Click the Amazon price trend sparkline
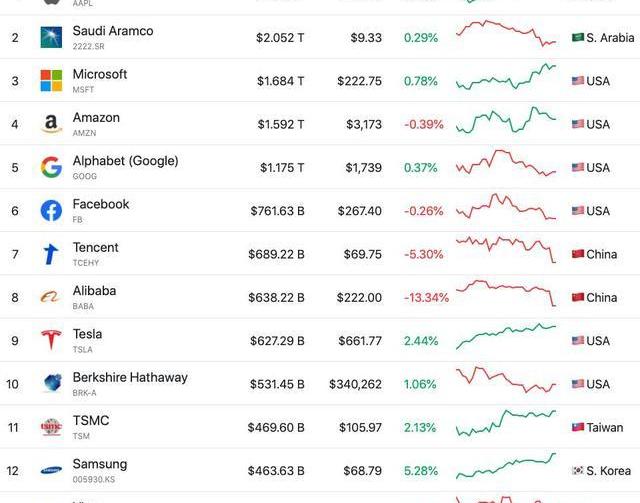Image resolution: width=640 pixels, height=503 pixels. coord(506,121)
